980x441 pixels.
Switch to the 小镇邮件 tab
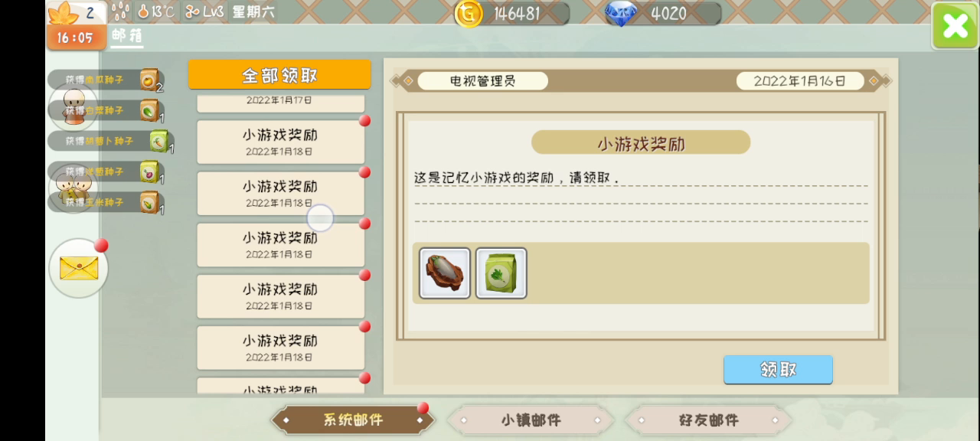click(531, 420)
